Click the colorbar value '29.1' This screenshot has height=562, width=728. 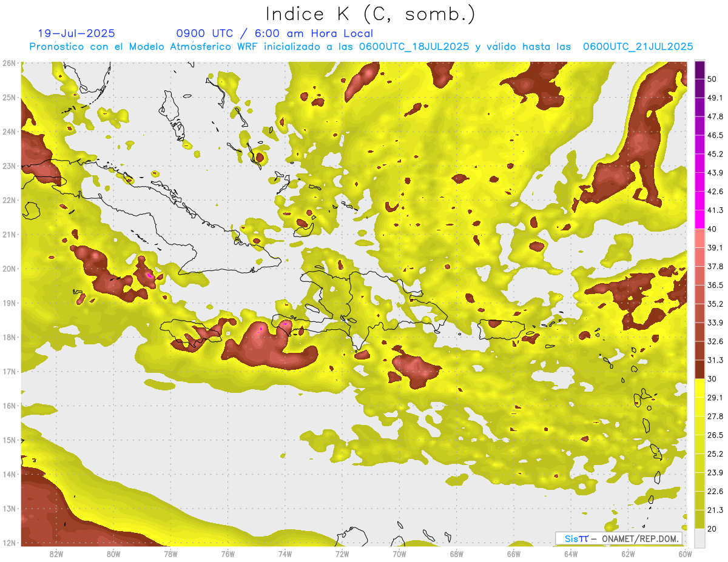pyautogui.click(x=715, y=397)
